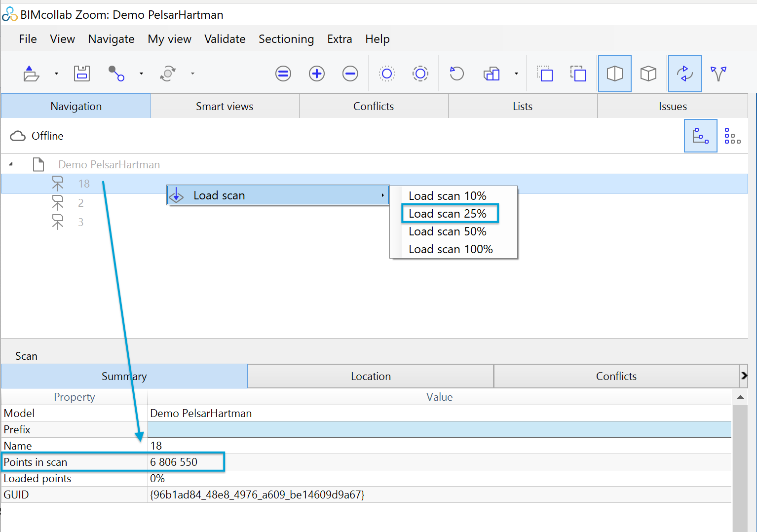Viewport: 757px width, 532px height.
Task: Choose Load scan 50%
Action: coord(448,231)
